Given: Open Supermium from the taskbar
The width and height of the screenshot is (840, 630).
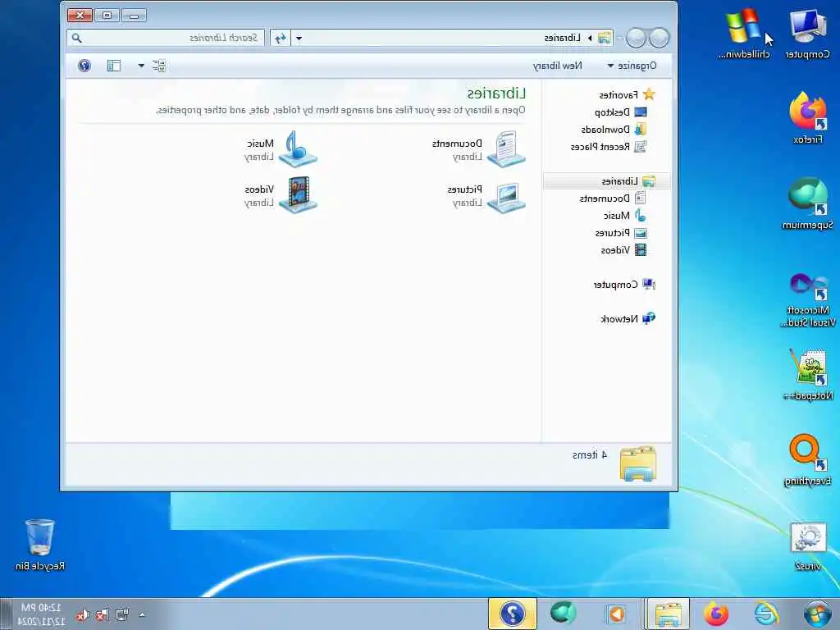Looking at the screenshot, I should [563, 614].
